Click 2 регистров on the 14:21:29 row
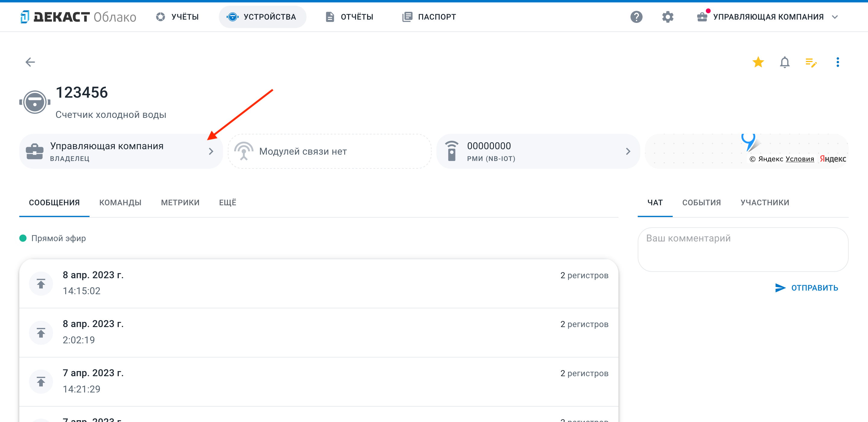The height and width of the screenshot is (422, 868). point(584,373)
